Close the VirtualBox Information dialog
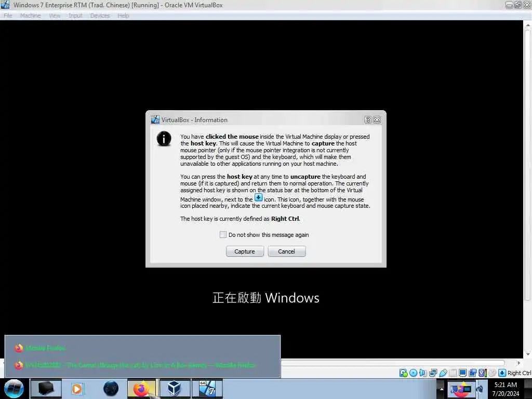 pos(377,120)
